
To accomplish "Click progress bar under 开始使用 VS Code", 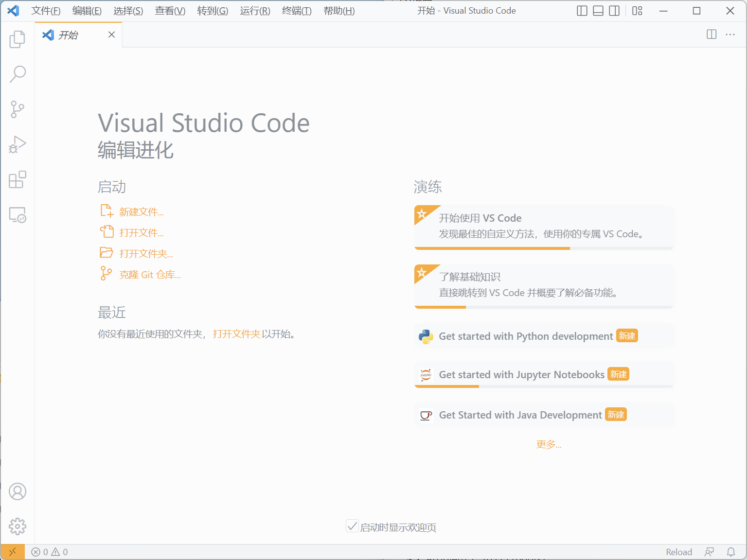I will [544, 248].
